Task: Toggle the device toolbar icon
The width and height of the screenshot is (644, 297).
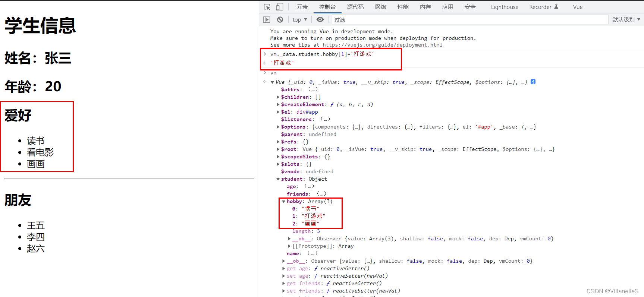Action: coord(280,7)
